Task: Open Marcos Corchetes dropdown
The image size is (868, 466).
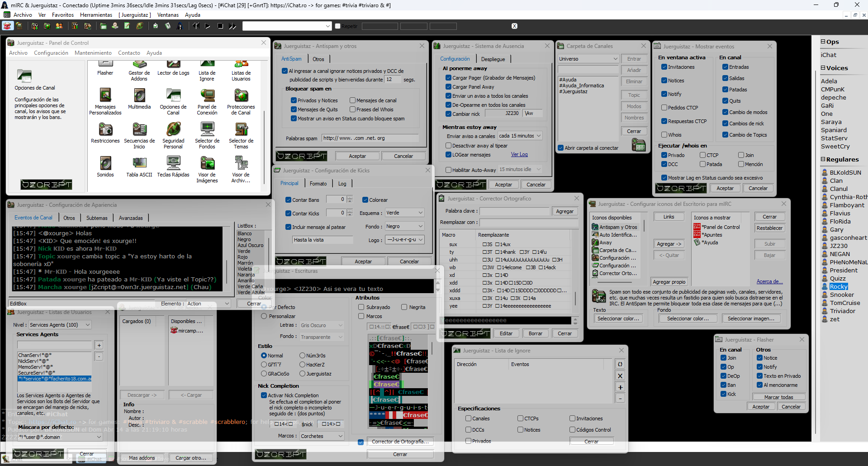Action: (x=322, y=436)
